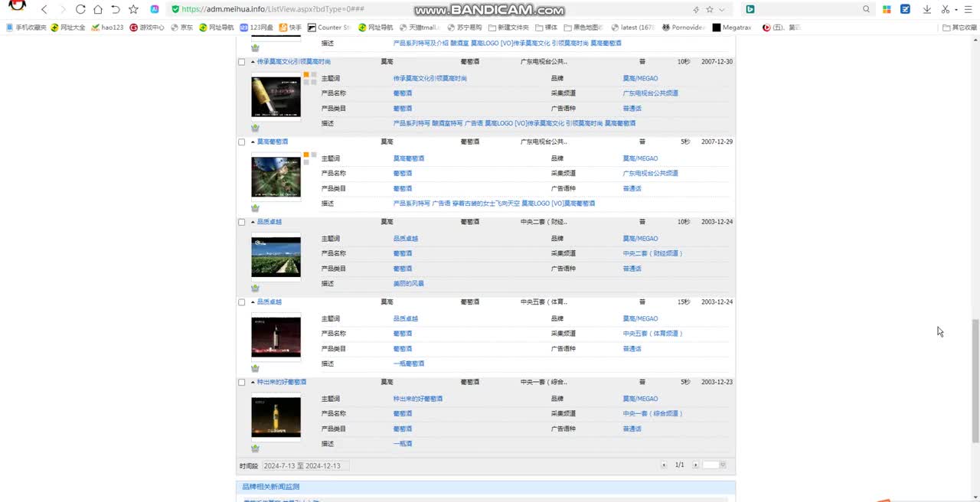980x502 pixels.
Task: Focus the browser address bar URL
Action: coord(273,9)
